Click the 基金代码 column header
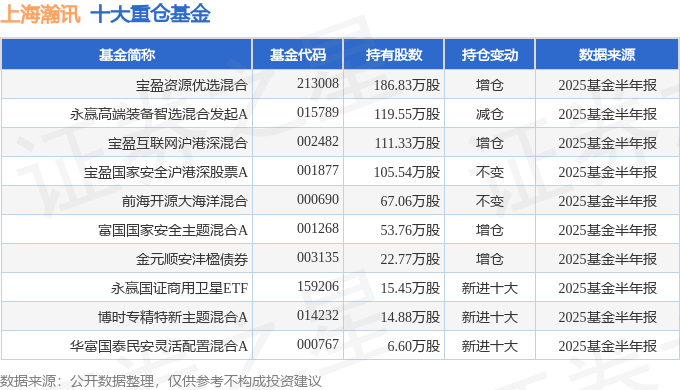Image resolution: width=680 pixels, height=390 pixels. (x=298, y=55)
